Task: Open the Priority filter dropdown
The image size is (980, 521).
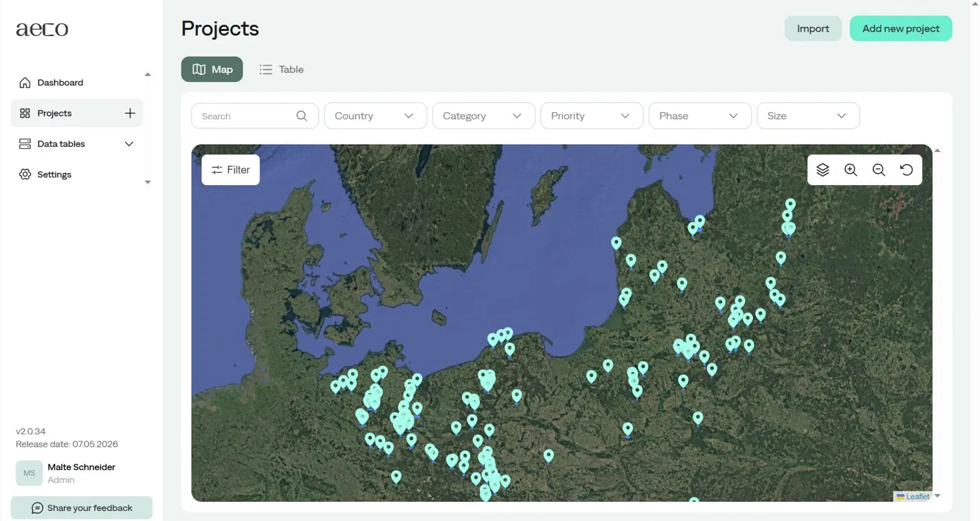Action: 591,116
